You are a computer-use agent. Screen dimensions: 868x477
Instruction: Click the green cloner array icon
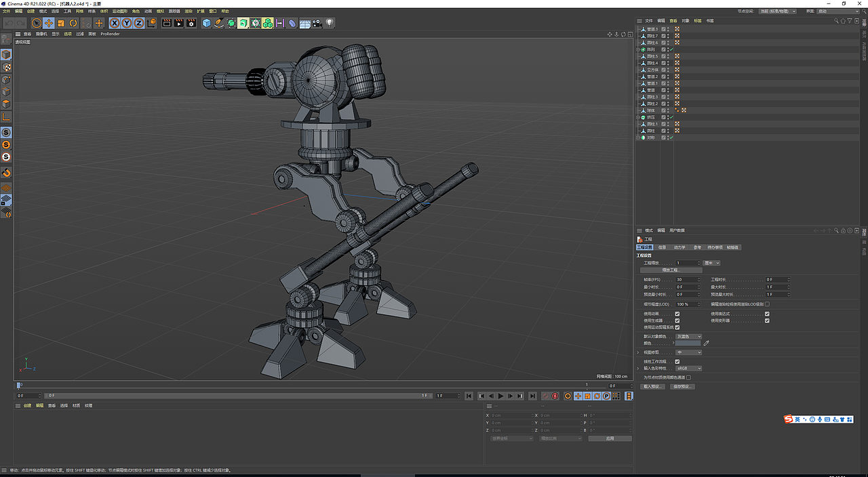[x=268, y=23]
